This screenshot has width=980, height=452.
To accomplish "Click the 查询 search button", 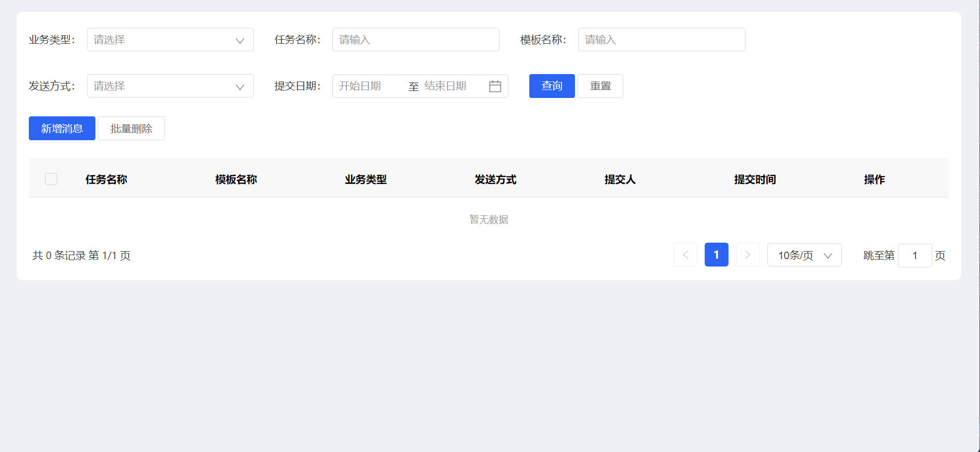I will (x=552, y=86).
